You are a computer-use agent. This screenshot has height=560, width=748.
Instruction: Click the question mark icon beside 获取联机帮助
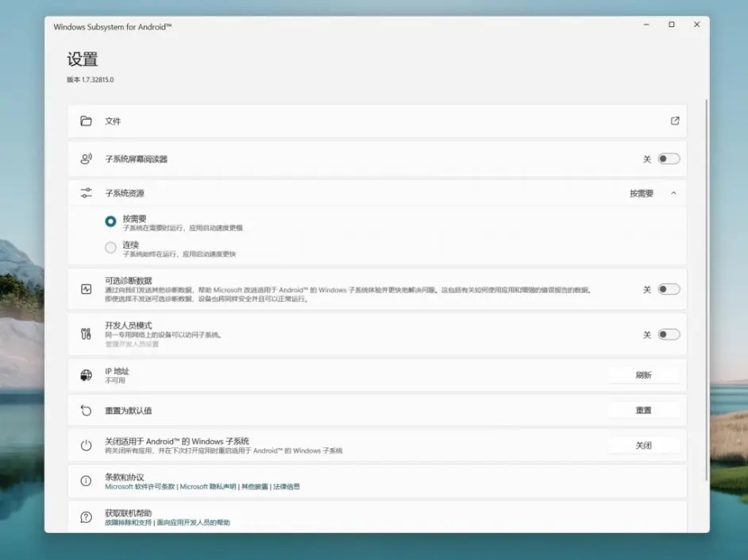pos(87,517)
